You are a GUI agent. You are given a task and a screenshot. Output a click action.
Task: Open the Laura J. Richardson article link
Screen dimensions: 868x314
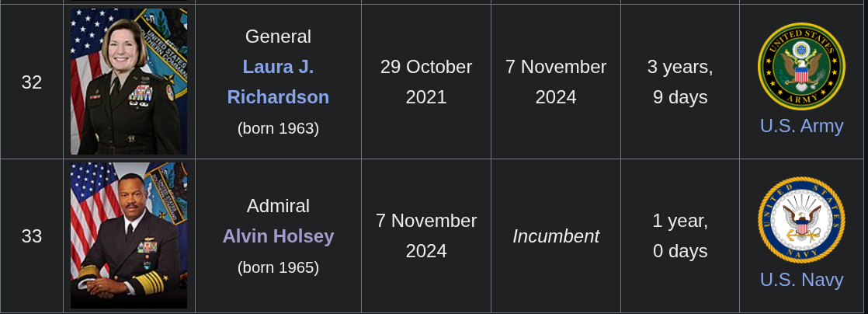coord(278,82)
